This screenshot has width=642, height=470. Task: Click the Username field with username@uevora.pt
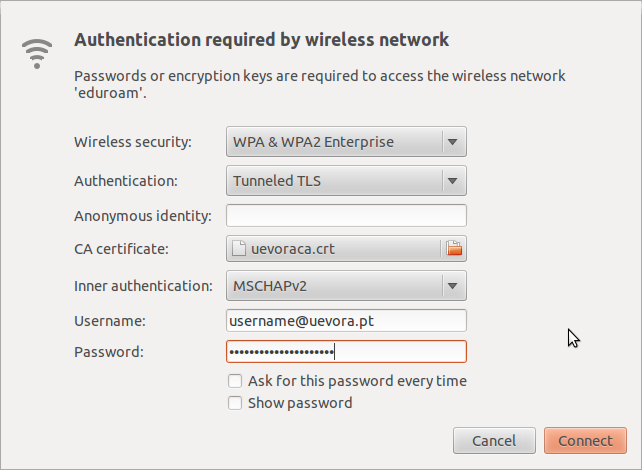[x=346, y=320]
